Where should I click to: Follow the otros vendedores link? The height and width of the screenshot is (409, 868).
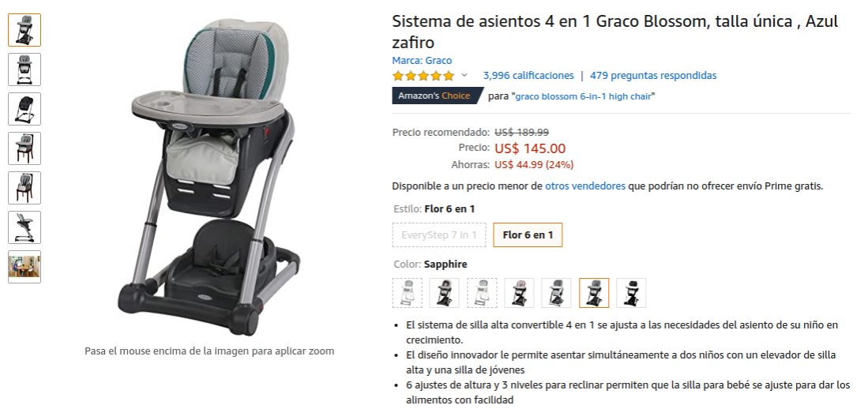pyautogui.click(x=585, y=186)
